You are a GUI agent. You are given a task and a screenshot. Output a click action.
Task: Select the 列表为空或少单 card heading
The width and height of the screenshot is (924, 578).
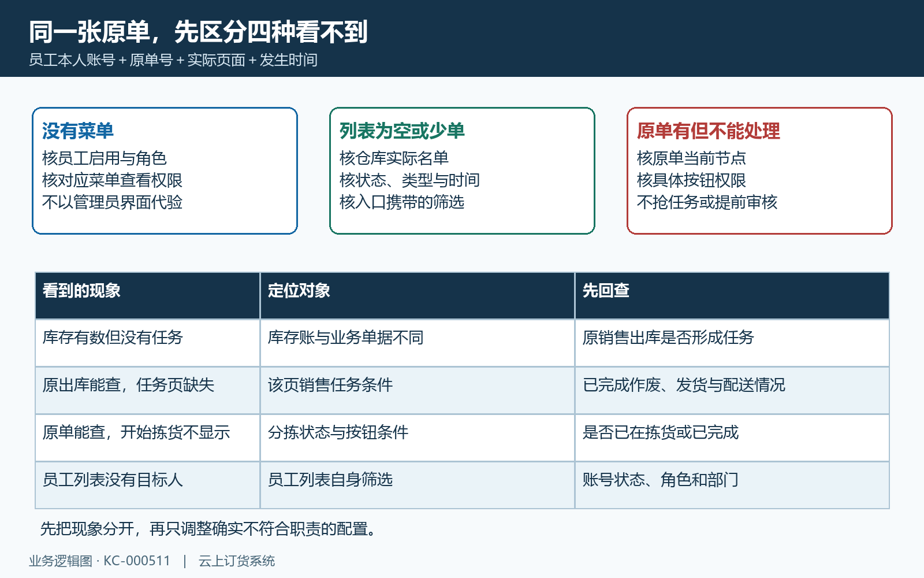(x=402, y=131)
